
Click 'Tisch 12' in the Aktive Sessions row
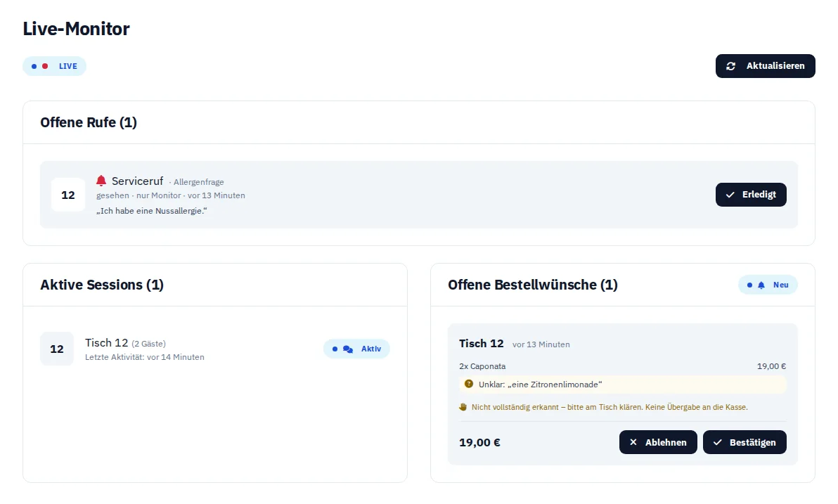tap(106, 342)
